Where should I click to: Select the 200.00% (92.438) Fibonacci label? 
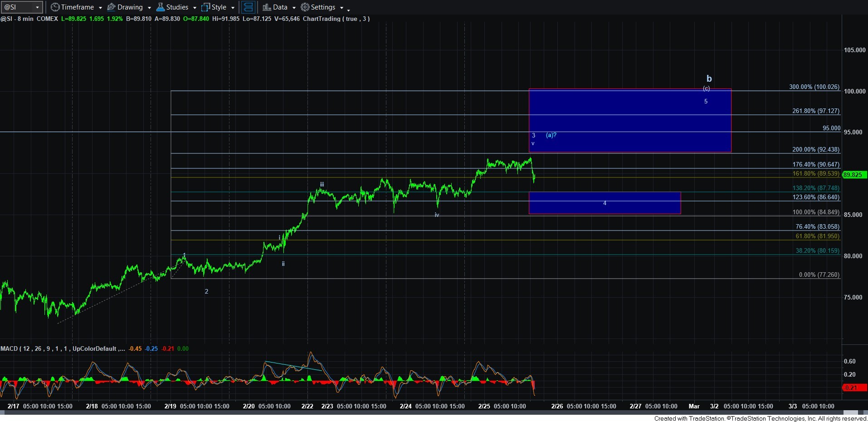click(x=815, y=149)
